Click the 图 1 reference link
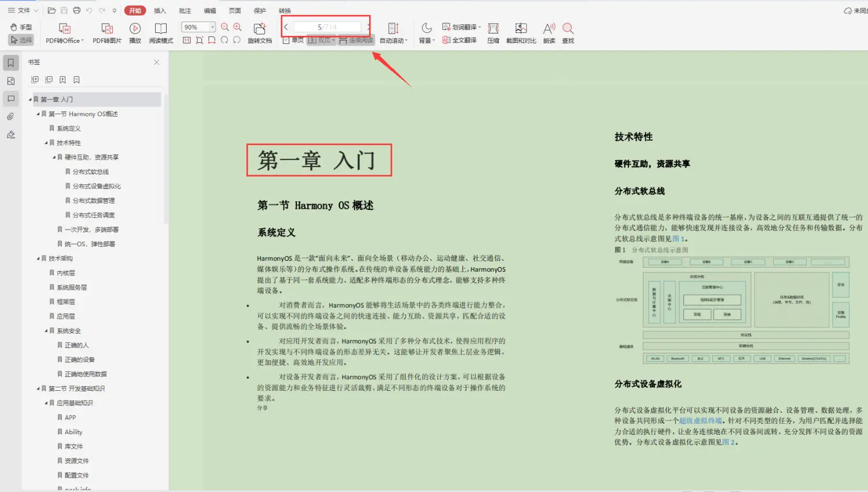Screen dimensions: 868x492 click(x=678, y=239)
